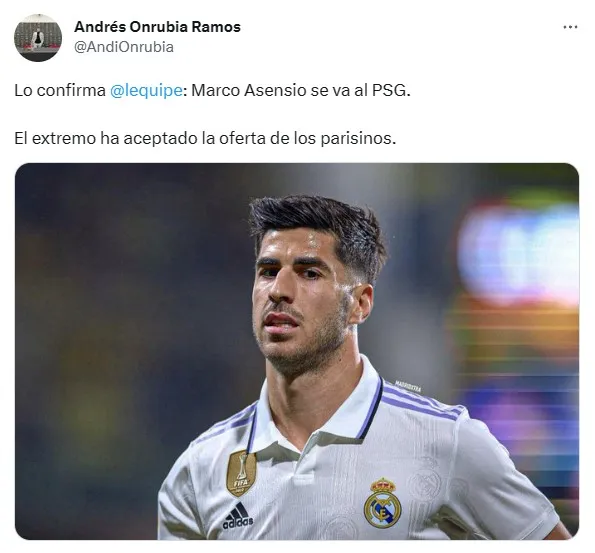This screenshot has height=553, width=595.
Task: Follow the @lequipe mention link
Action: pos(146,91)
